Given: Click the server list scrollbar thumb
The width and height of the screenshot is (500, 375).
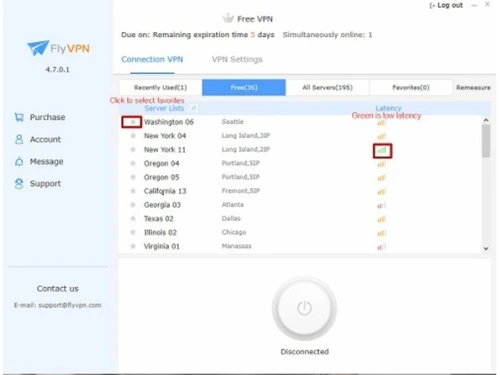Looking at the screenshot, I should [486, 141].
